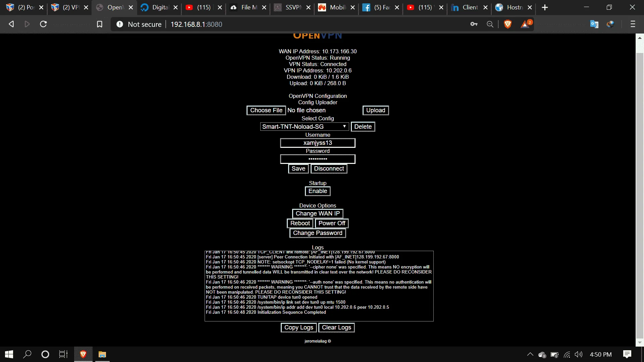Check the battery tray icon
This screenshot has width=644, height=362.
point(554,355)
